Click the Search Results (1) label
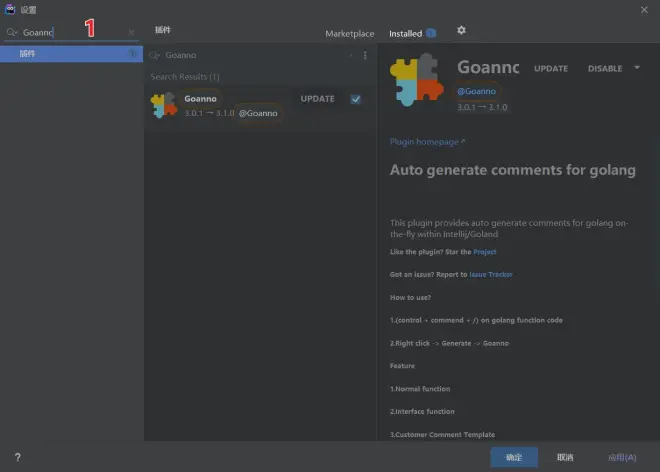 tap(185, 77)
